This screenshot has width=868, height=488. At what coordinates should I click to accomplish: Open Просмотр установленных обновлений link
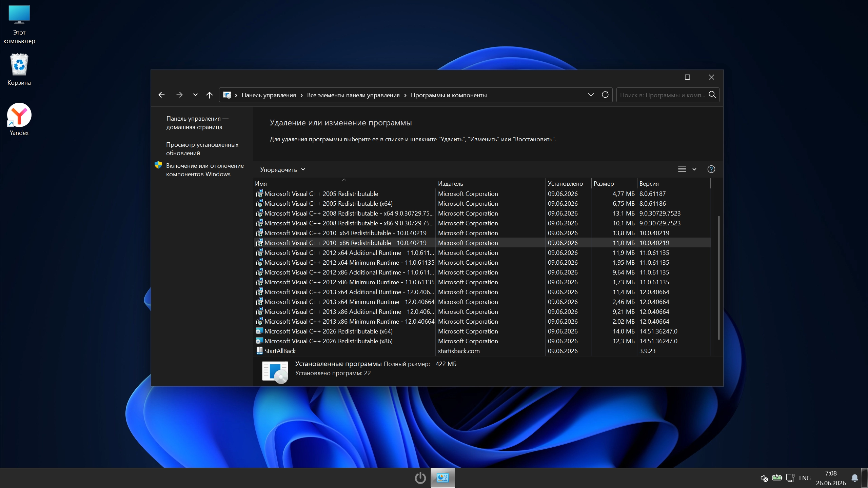(202, 149)
